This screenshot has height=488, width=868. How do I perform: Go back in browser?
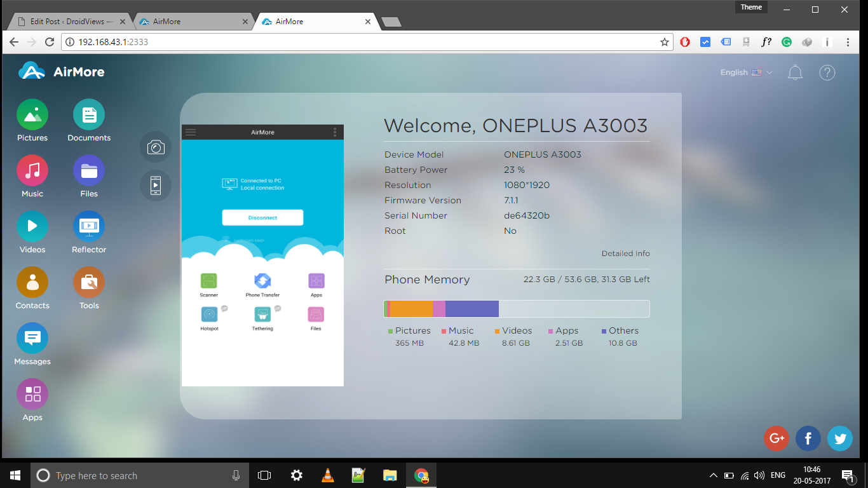click(x=14, y=42)
